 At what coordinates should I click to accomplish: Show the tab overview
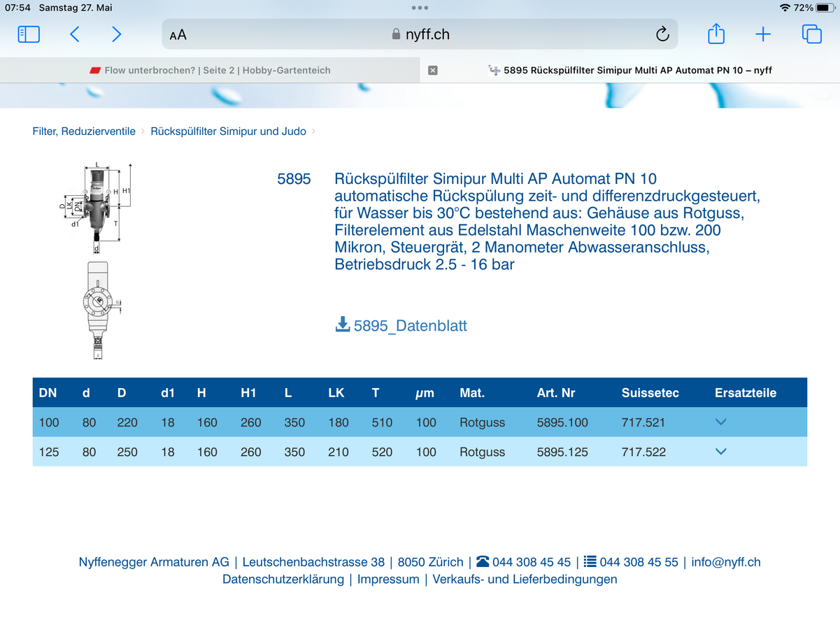[x=811, y=34]
